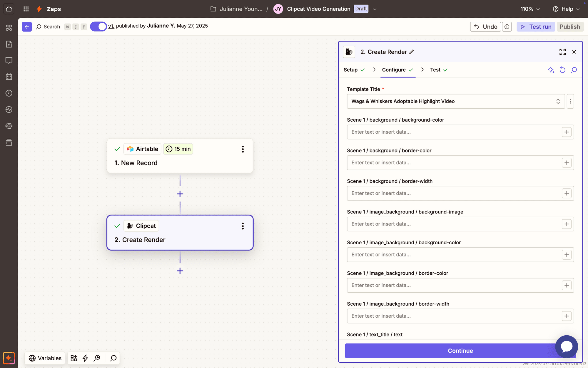
Task: Switch to the Configure tab
Action: tap(397, 70)
